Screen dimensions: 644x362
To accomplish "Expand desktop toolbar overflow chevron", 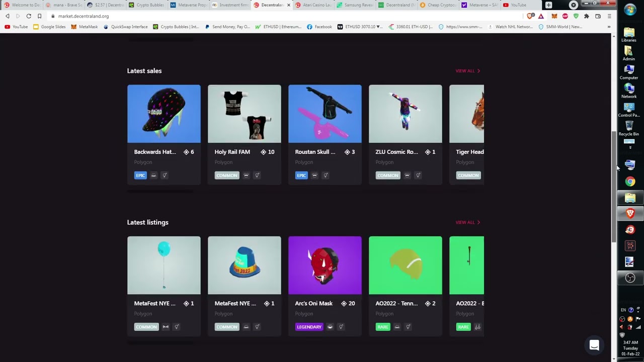I will pos(630,148).
